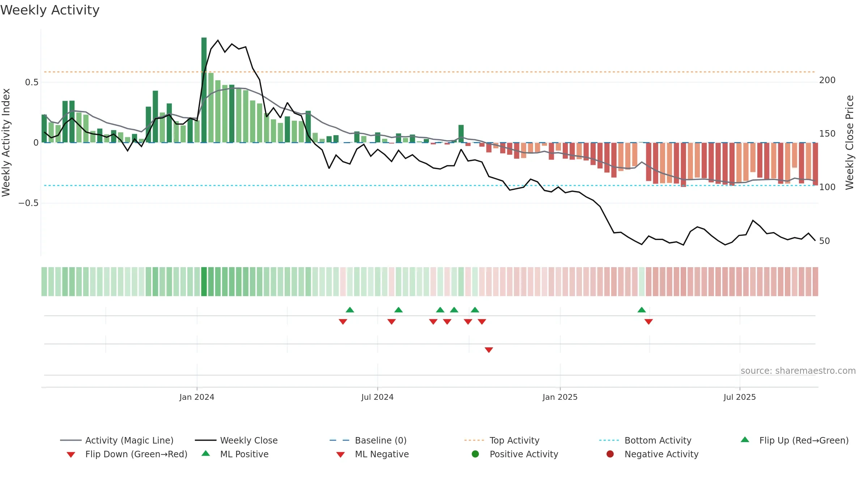
Task: Click the Jan 2025 axis label
Action: point(560,397)
